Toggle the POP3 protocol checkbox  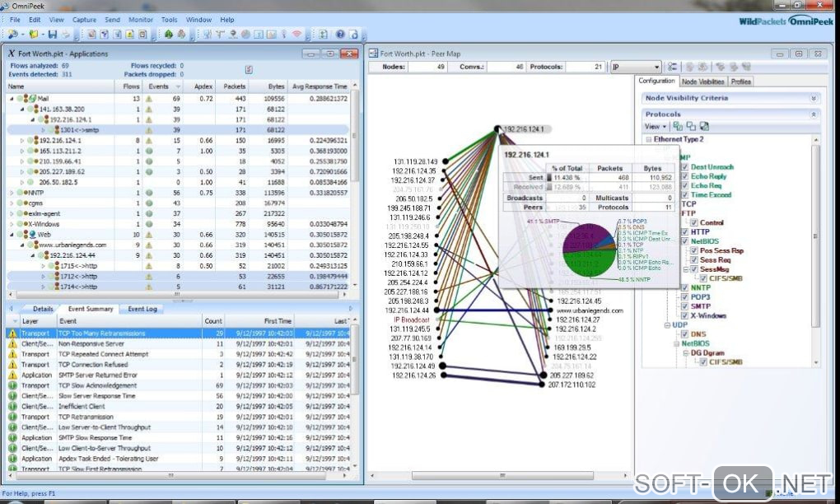coord(684,296)
